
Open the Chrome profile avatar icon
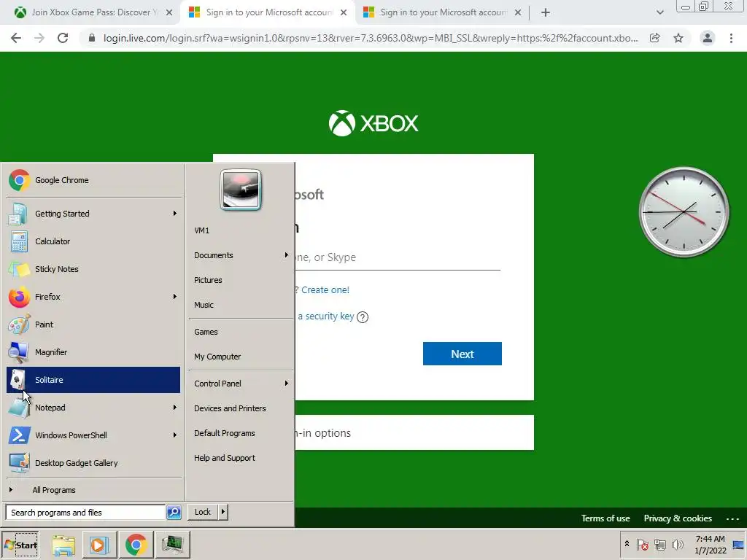708,38
